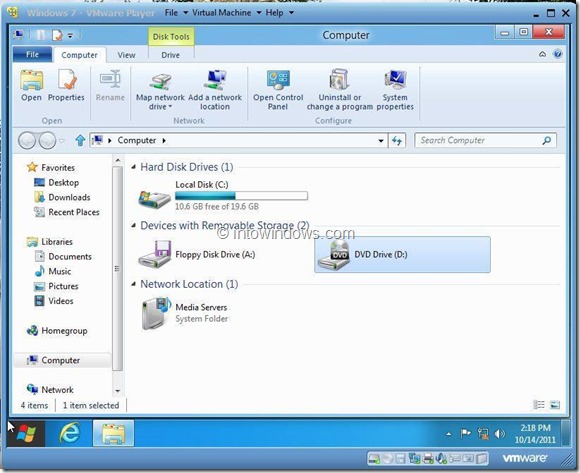
Task: Open the Pictures library
Action: 56,286
